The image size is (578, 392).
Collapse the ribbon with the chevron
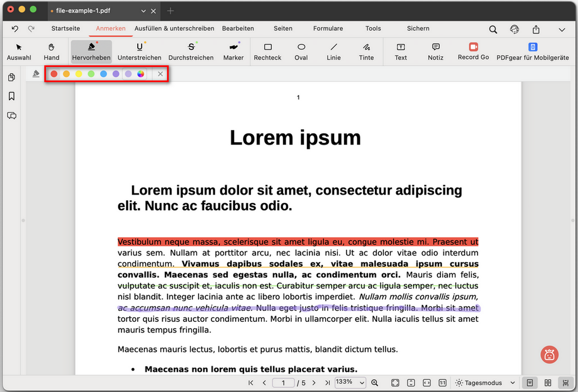click(561, 29)
